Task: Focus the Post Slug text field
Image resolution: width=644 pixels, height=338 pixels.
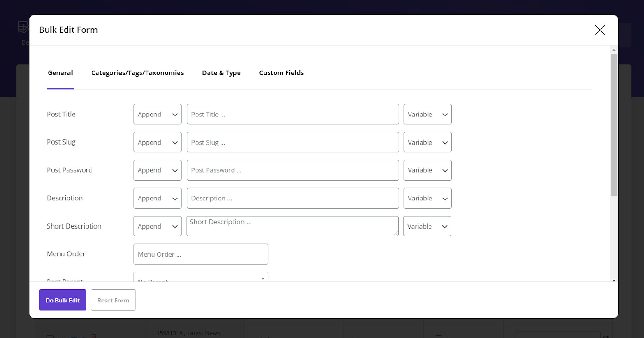Action: click(293, 142)
